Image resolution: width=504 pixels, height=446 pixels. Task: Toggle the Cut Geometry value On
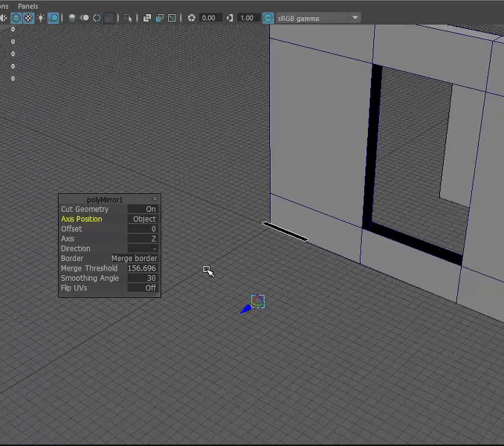point(143,209)
